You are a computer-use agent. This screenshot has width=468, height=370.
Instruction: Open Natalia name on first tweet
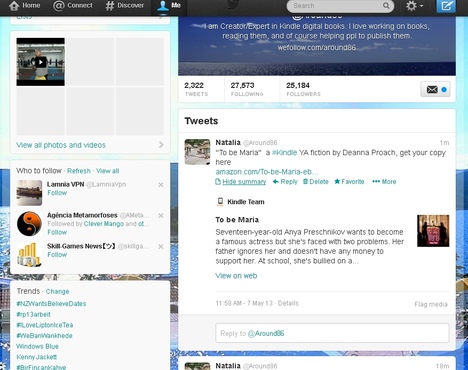[228, 142]
